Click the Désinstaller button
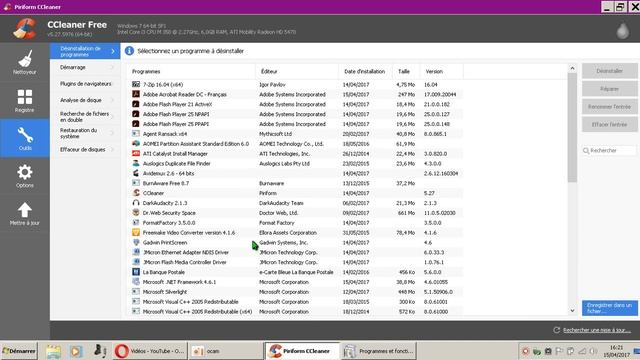The height and width of the screenshot is (360, 640). (x=609, y=71)
